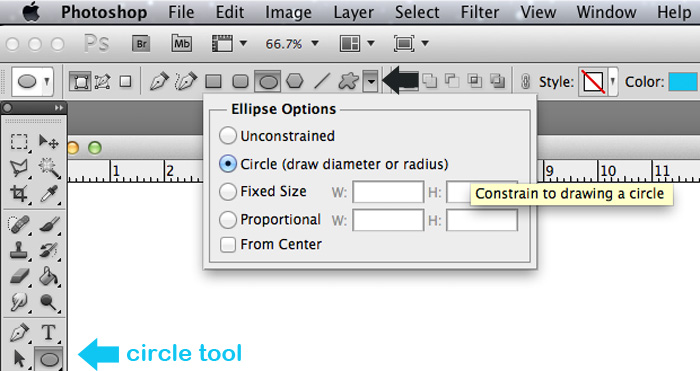Screen dimensions: 700x371
Task: Select the Path Selection tool
Action: pos(19,359)
